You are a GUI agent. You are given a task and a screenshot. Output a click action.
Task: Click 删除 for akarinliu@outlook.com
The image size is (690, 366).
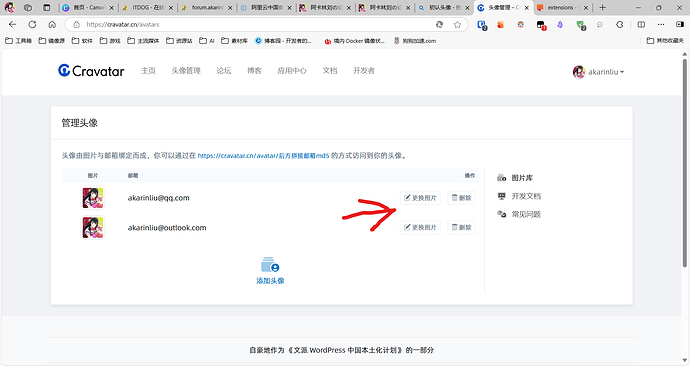point(462,227)
